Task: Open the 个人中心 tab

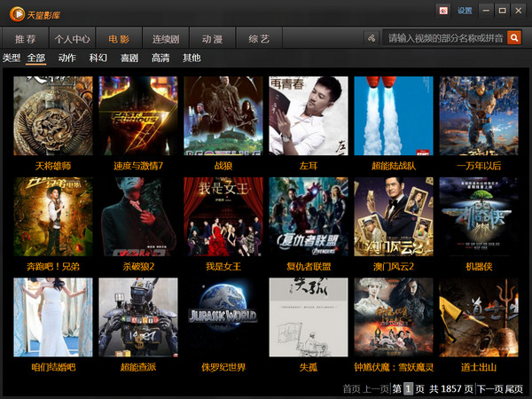Action: 73,38
